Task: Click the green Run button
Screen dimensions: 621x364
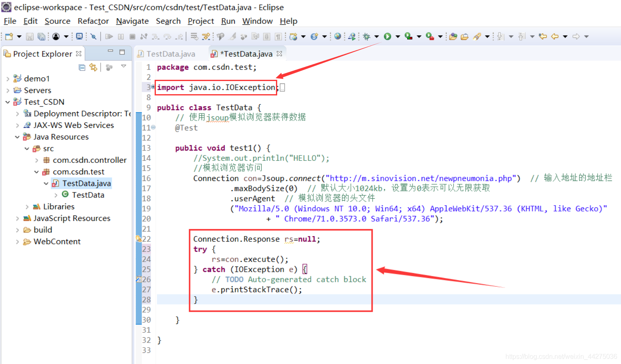Action: click(x=387, y=37)
